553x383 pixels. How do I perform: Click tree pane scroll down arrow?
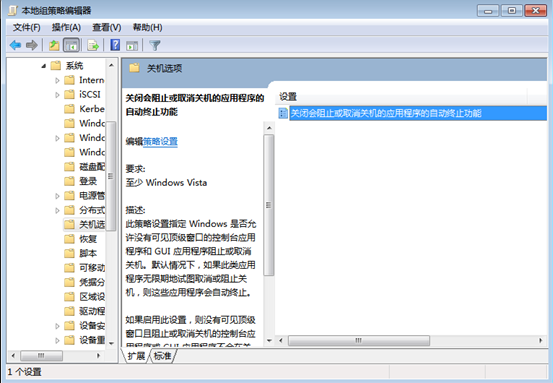pos(111,343)
